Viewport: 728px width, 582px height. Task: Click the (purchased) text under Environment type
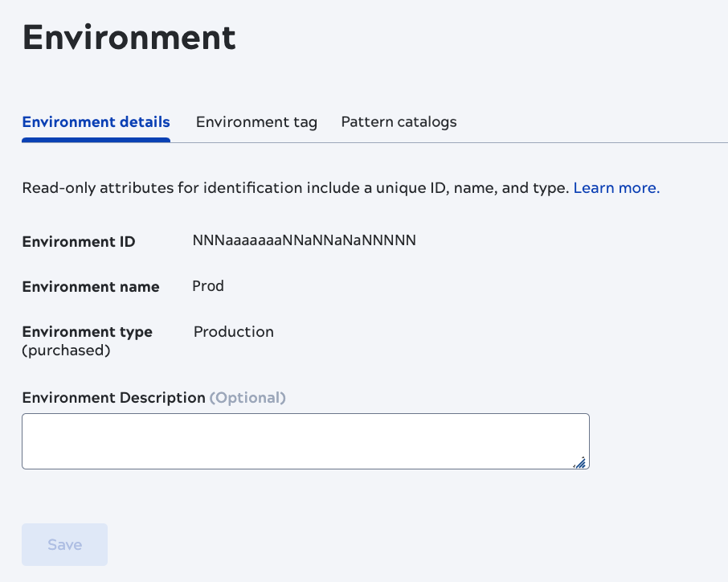coord(66,350)
